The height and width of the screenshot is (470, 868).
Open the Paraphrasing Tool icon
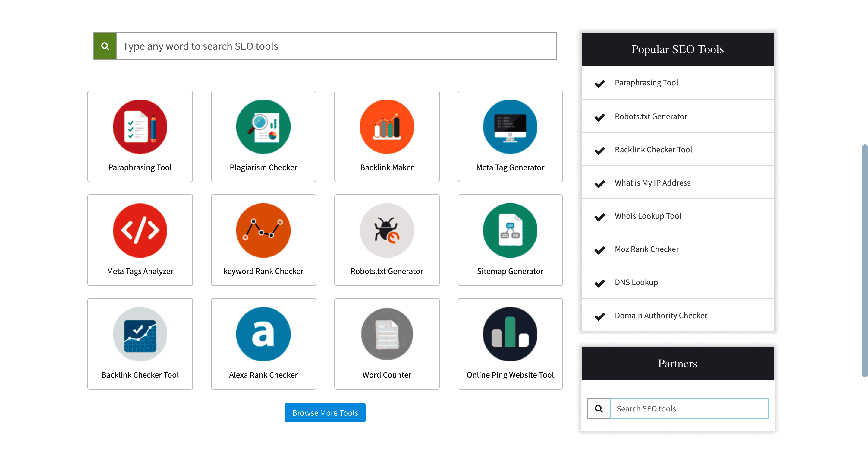[140, 126]
